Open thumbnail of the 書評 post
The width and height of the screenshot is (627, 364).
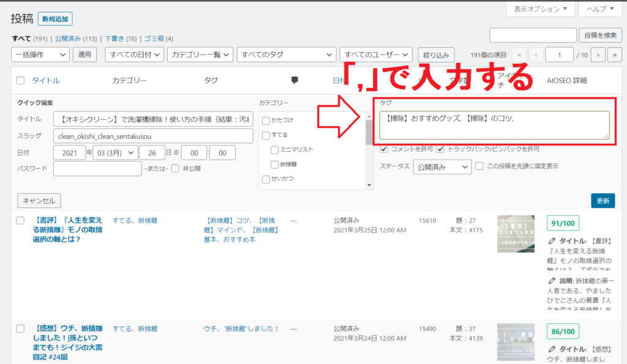coord(511,233)
